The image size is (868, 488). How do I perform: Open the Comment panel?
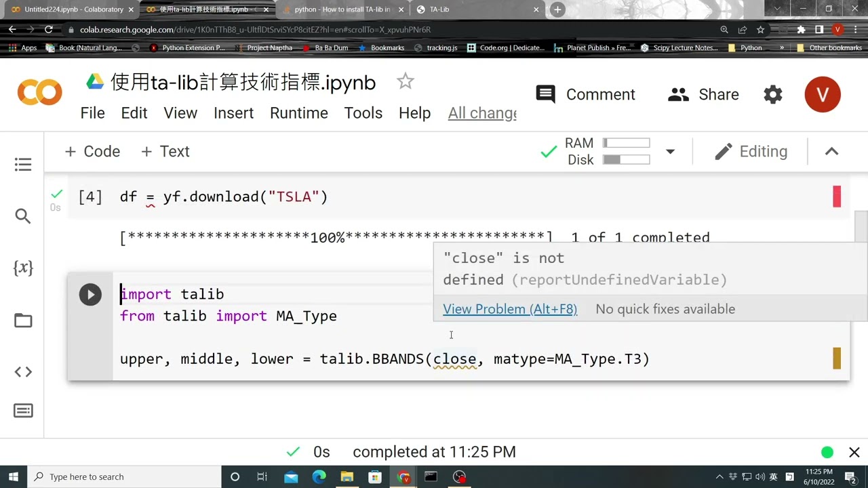click(585, 94)
